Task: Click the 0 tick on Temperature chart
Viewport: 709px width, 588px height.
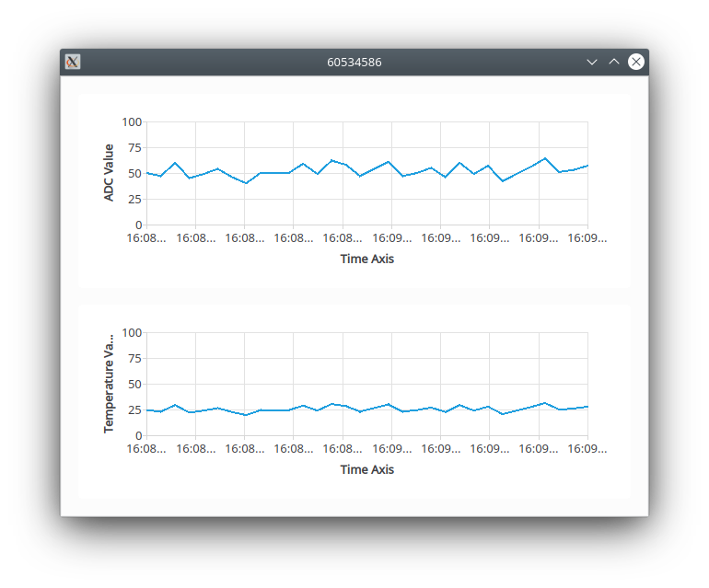Action: pos(138,436)
